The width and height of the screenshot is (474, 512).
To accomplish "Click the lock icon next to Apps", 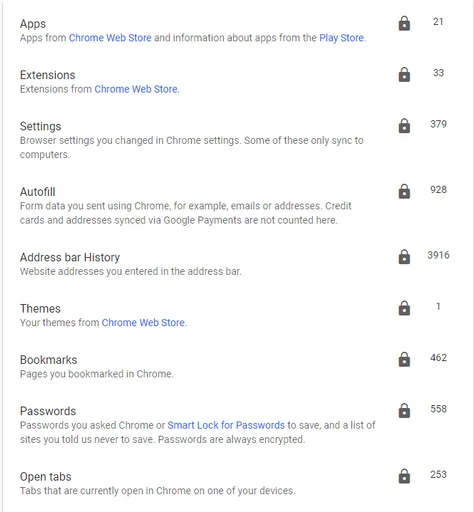I will pyautogui.click(x=404, y=23).
